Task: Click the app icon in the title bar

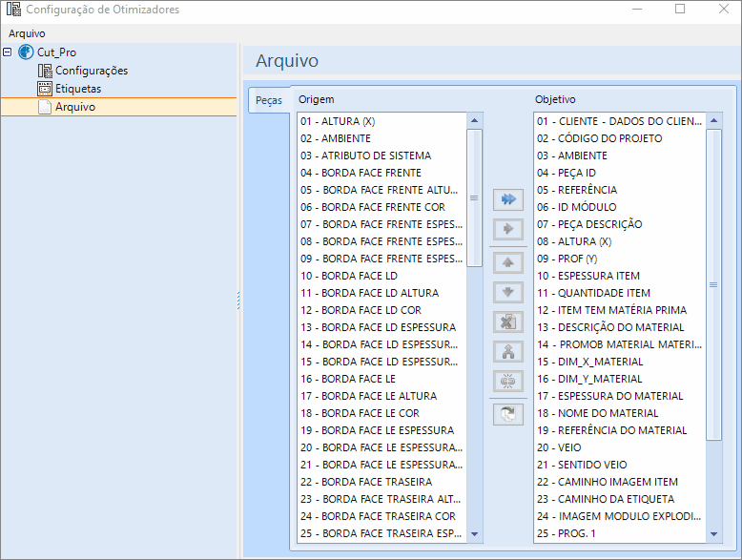Action: point(13,9)
